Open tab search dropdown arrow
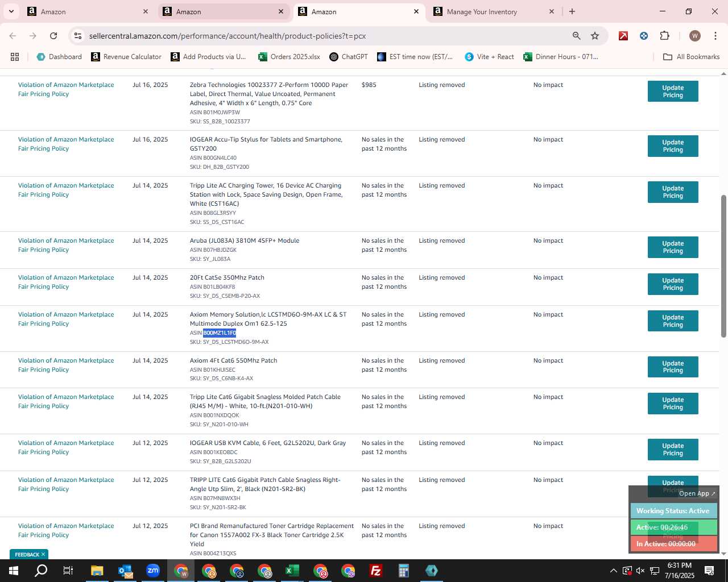 [x=11, y=11]
